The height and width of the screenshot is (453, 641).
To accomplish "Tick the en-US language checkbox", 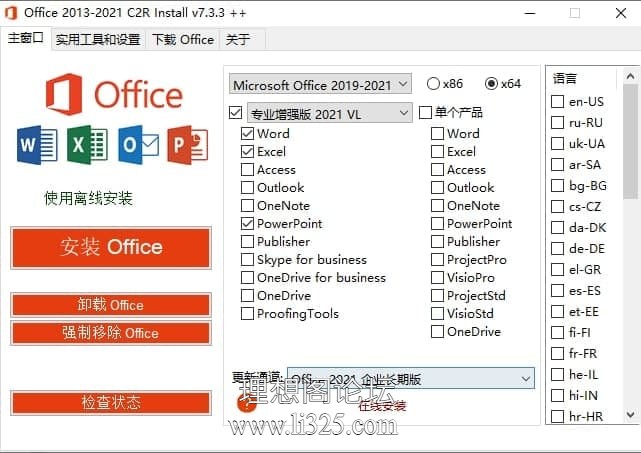I will coord(558,101).
